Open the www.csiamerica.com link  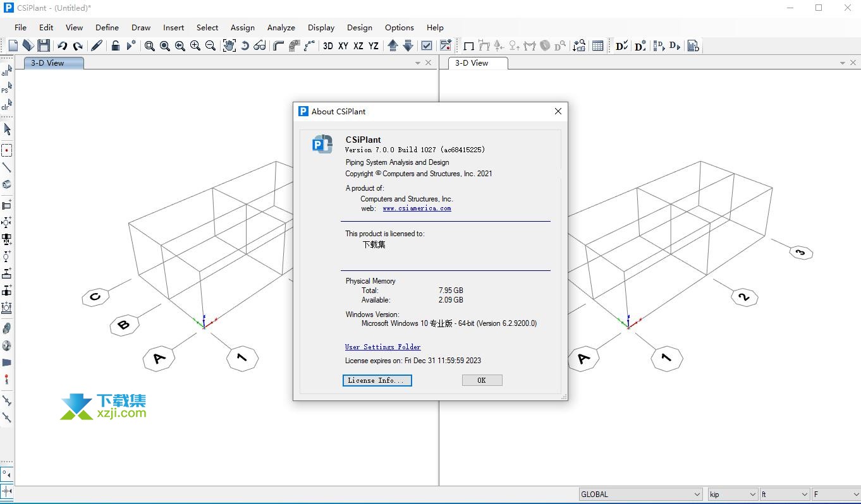pos(417,208)
